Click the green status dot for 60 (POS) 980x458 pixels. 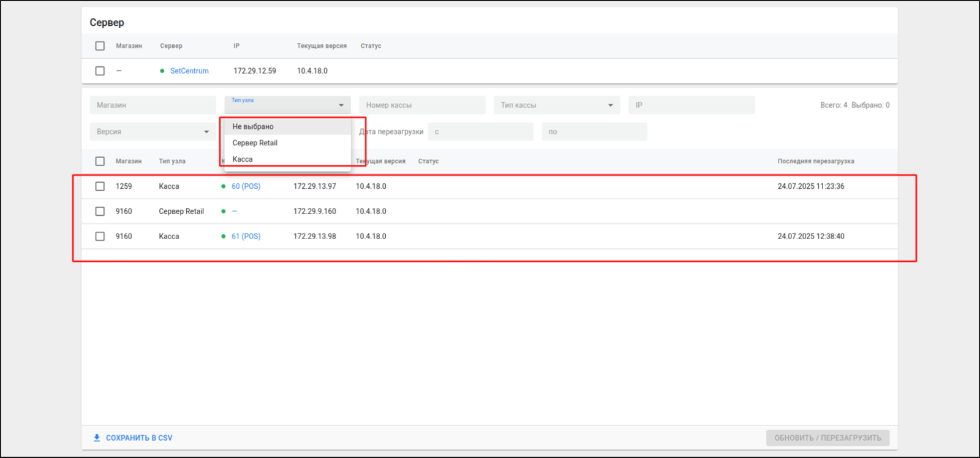coord(224,186)
